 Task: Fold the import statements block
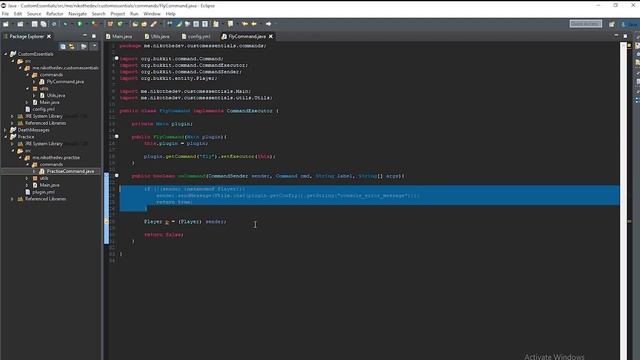pyautogui.click(x=117, y=58)
